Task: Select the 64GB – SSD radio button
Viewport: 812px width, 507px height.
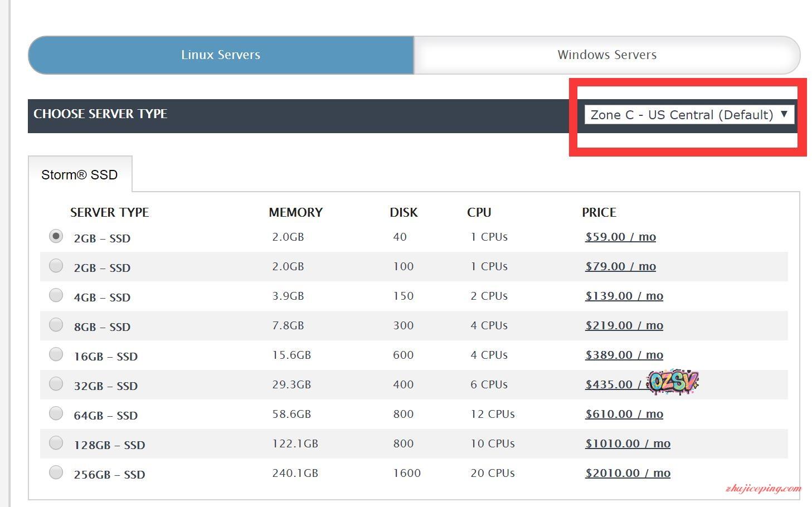Action: point(56,413)
